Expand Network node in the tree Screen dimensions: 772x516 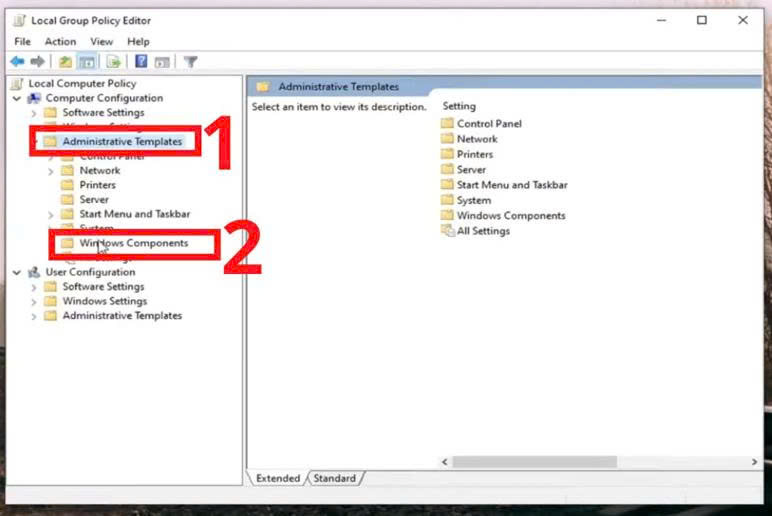[51, 171]
